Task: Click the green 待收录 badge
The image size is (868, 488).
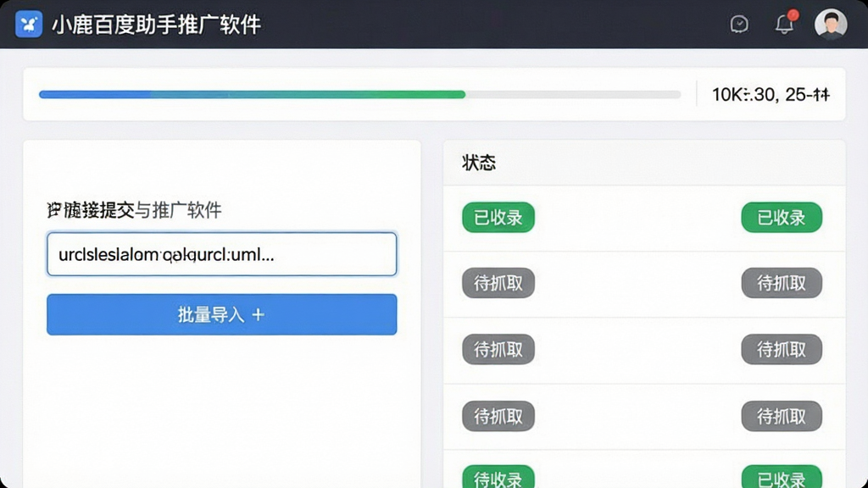Action: coord(498,477)
